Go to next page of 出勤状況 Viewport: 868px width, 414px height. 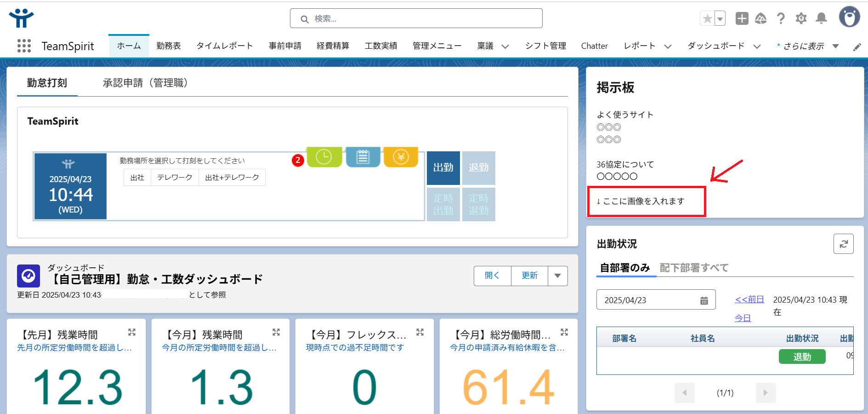[766, 393]
